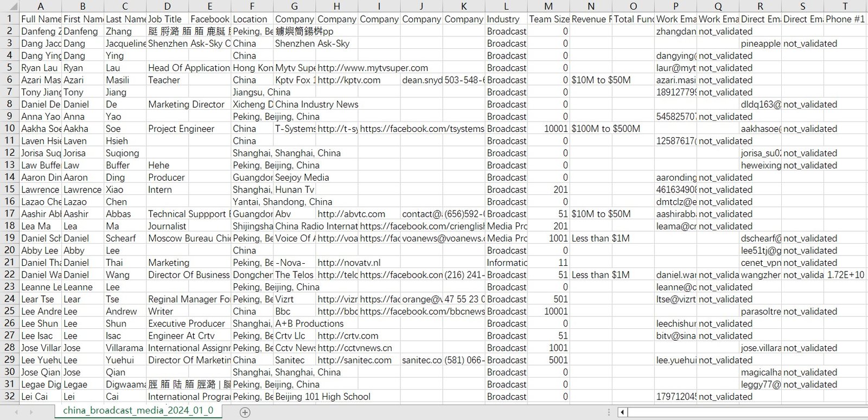Click the http://cctvnews.cn cell

pos(355,348)
